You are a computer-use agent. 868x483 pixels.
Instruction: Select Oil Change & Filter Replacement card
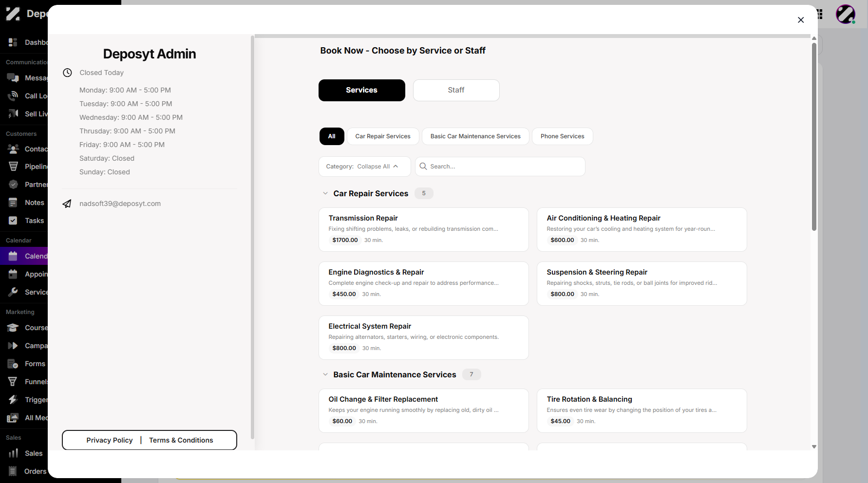[424, 410]
